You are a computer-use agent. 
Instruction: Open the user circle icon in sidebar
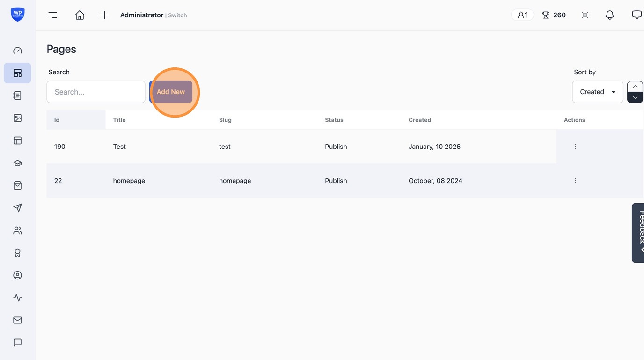pos(17,275)
